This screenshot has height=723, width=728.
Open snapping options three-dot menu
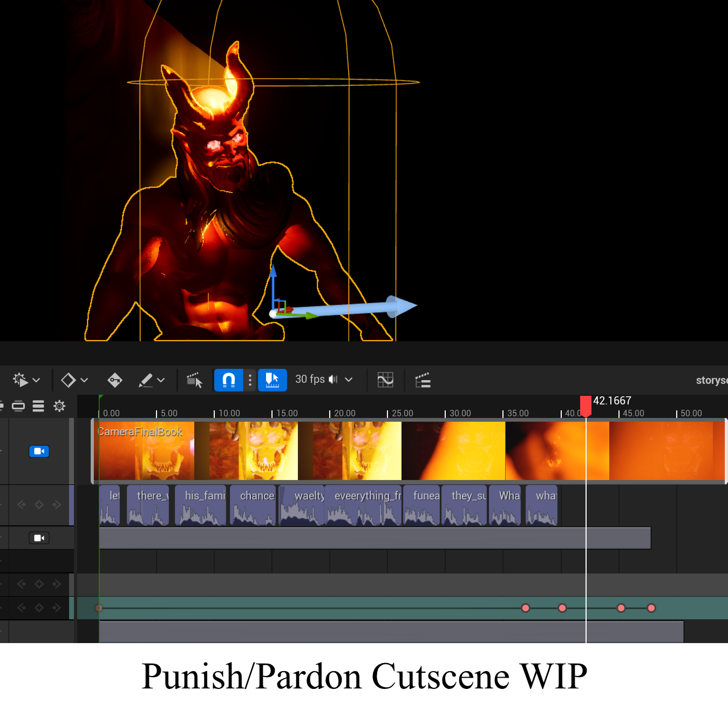coord(250,380)
